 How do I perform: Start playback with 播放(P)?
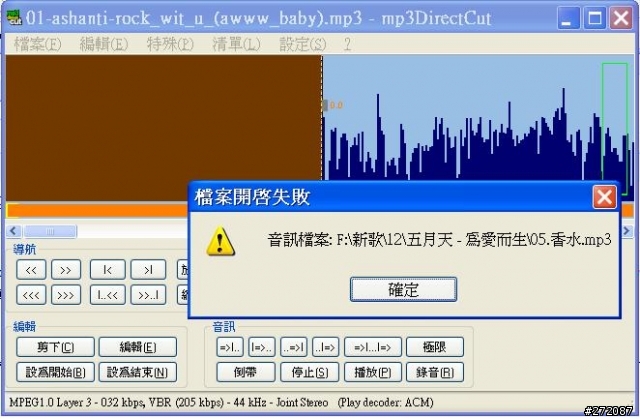(373, 372)
